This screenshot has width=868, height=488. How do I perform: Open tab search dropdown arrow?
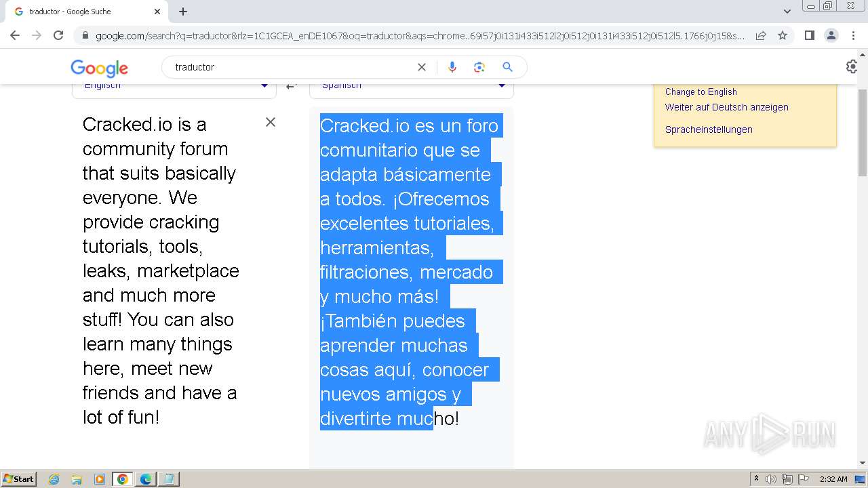[x=787, y=11]
